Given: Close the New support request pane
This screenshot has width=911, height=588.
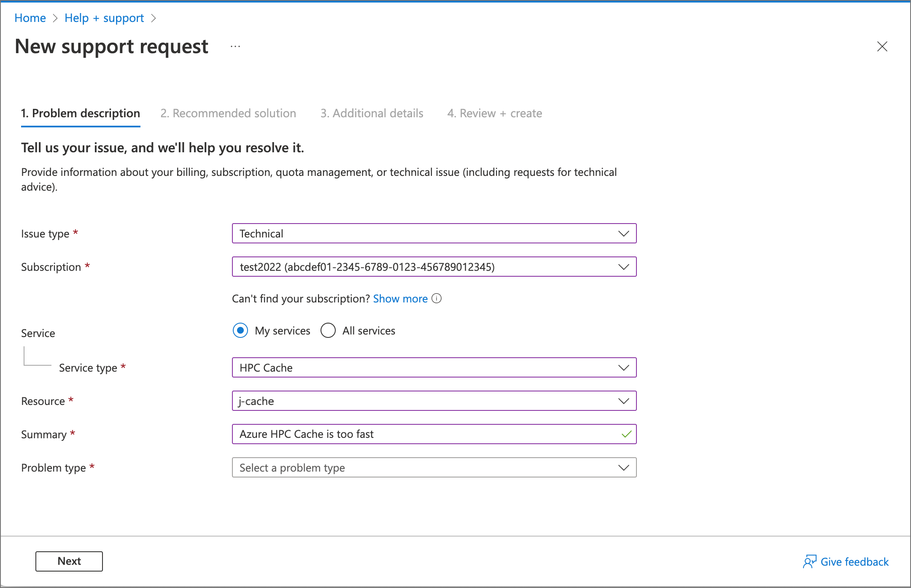Looking at the screenshot, I should [x=882, y=47].
